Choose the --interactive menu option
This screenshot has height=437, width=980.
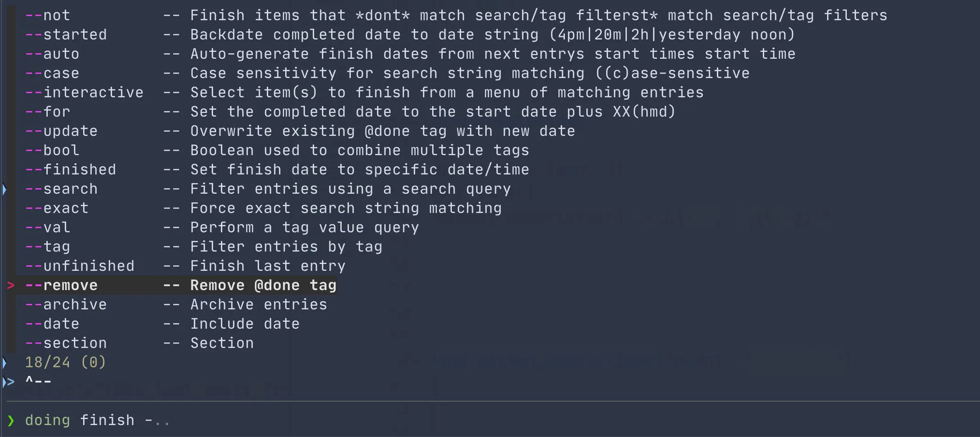tap(84, 93)
